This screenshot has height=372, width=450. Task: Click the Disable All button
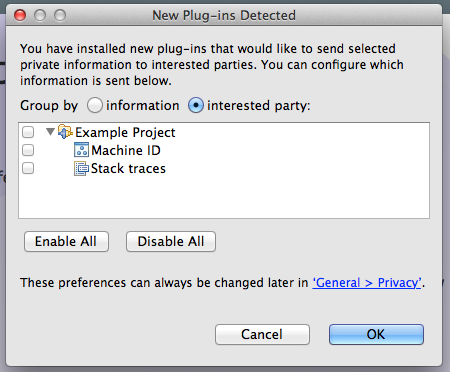click(171, 241)
